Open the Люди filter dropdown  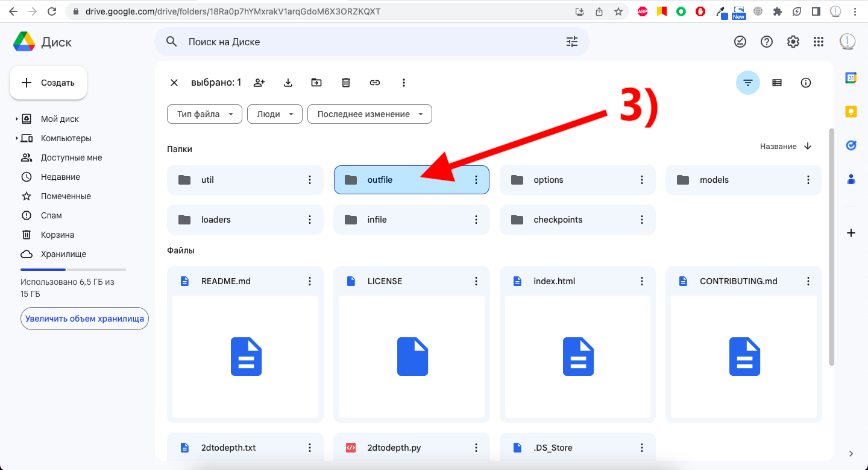click(x=275, y=114)
